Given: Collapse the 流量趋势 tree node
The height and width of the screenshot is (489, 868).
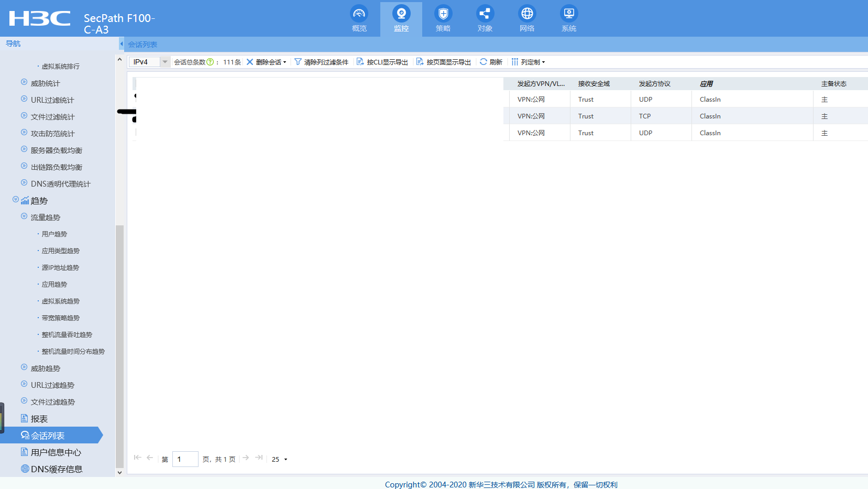Looking at the screenshot, I should tap(24, 216).
